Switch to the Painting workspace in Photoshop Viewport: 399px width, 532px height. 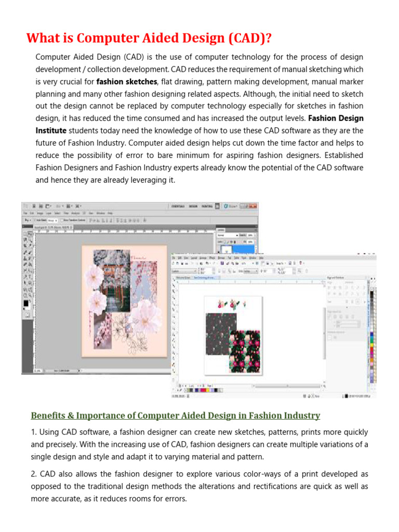coord(207,206)
